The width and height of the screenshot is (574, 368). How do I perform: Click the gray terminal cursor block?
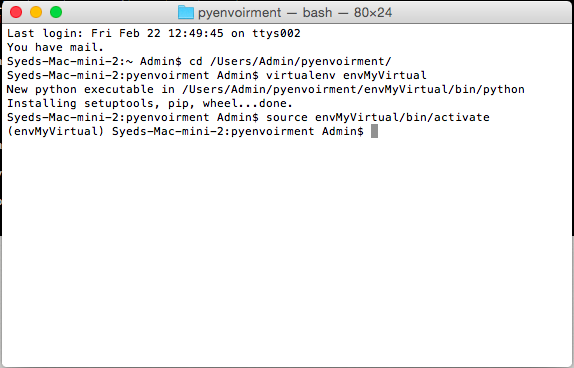click(x=374, y=131)
